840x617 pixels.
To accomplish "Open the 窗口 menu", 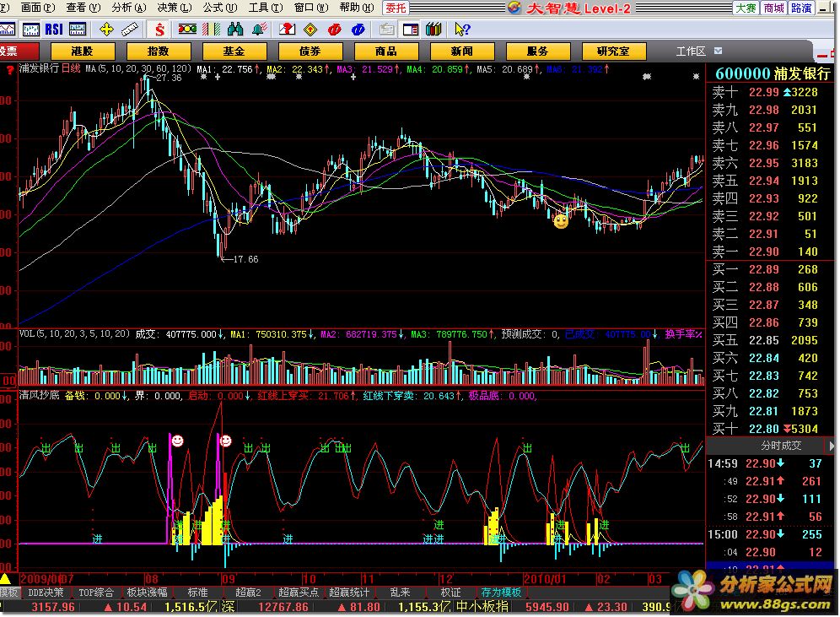I will click(x=310, y=8).
